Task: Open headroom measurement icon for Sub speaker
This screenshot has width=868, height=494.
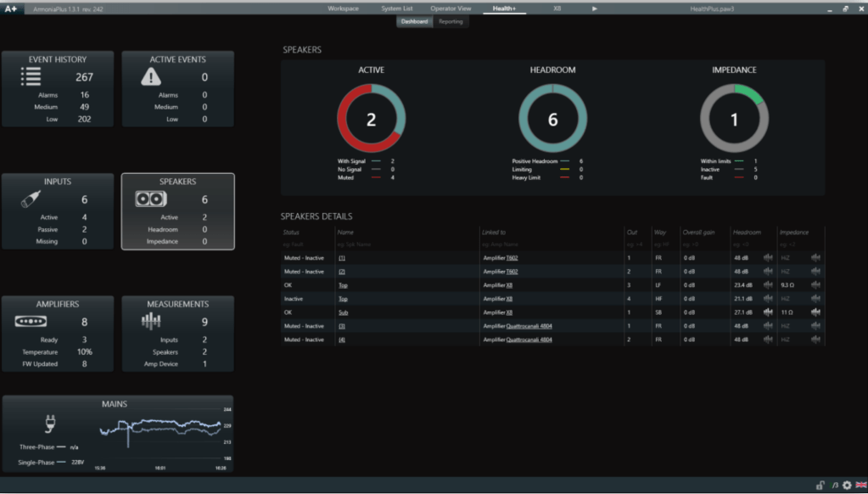Action: point(768,312)
